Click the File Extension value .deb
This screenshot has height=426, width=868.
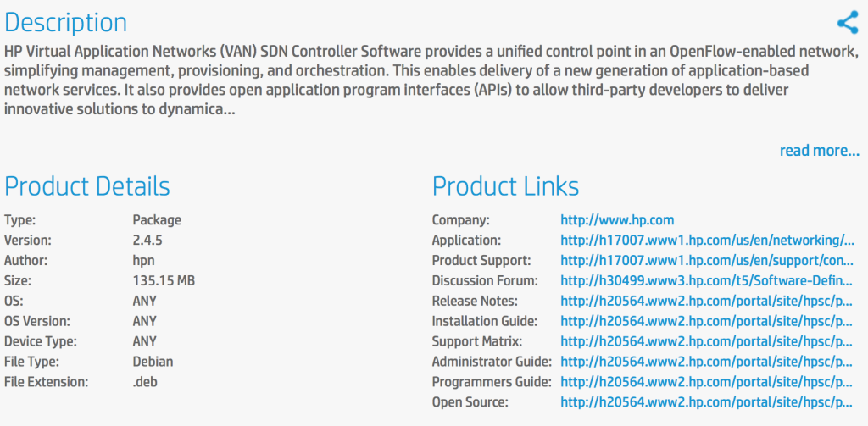145,382
